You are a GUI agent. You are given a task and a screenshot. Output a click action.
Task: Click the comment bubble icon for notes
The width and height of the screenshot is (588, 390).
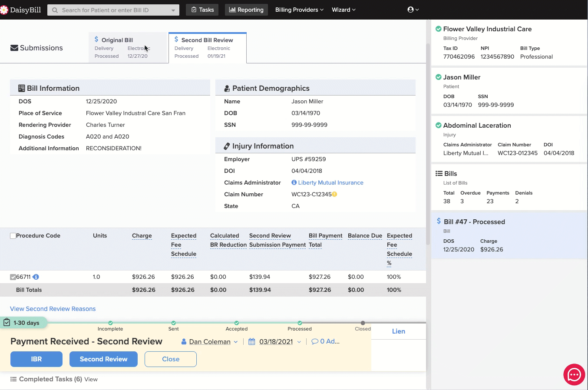(x=315, y=341)
